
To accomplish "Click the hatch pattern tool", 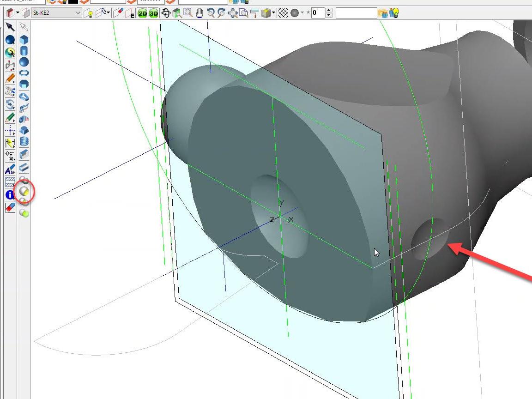I will [10, 182].
